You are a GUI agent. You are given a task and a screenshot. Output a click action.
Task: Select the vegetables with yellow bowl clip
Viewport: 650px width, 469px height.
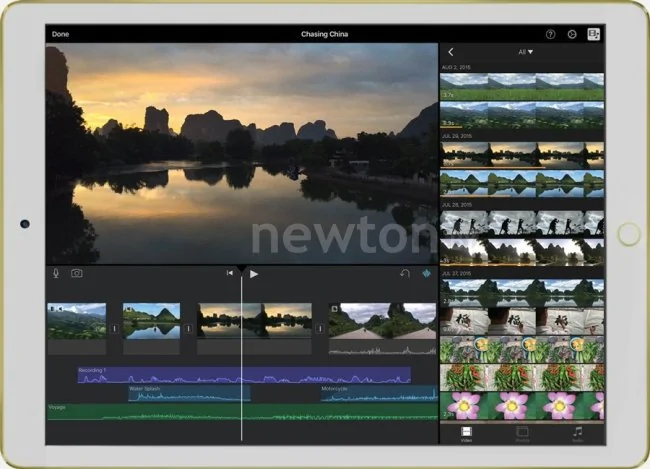pyautogui.click(x=522, y=350)
